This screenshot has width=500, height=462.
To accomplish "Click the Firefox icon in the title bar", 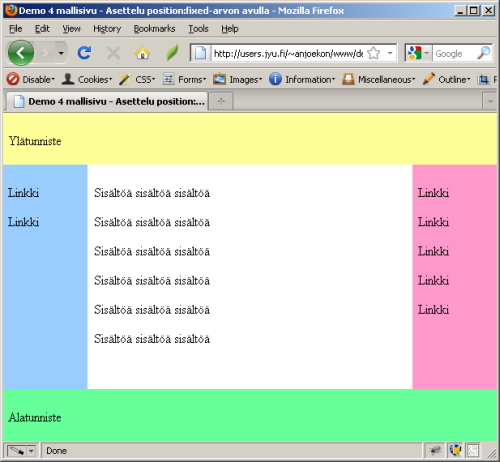I will 11,10.
